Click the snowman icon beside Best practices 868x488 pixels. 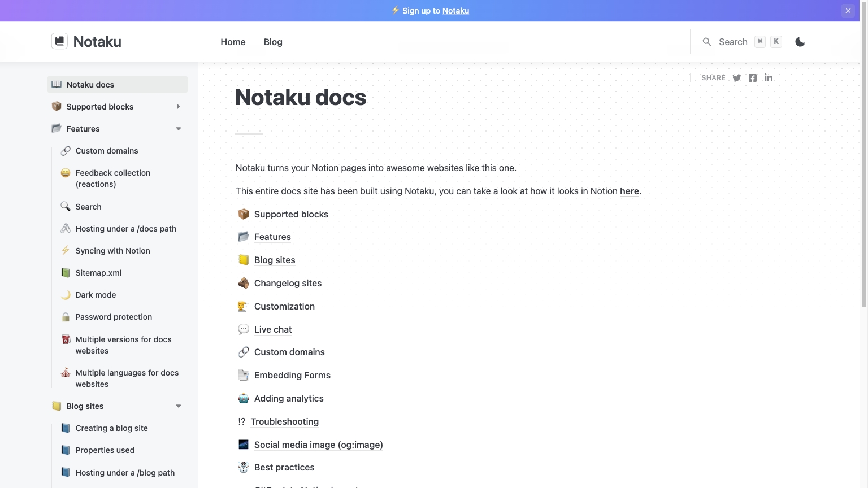[244, 467]
